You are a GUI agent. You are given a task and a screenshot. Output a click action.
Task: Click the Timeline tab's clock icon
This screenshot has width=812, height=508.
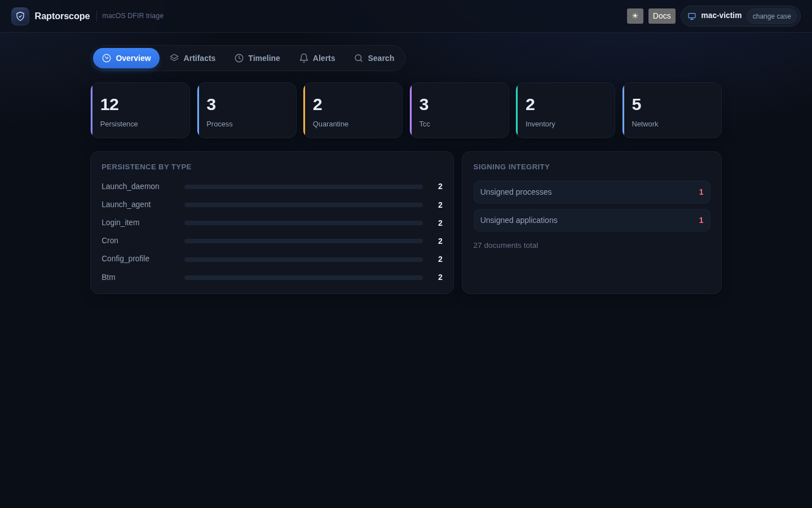click(x=239, y=58)
